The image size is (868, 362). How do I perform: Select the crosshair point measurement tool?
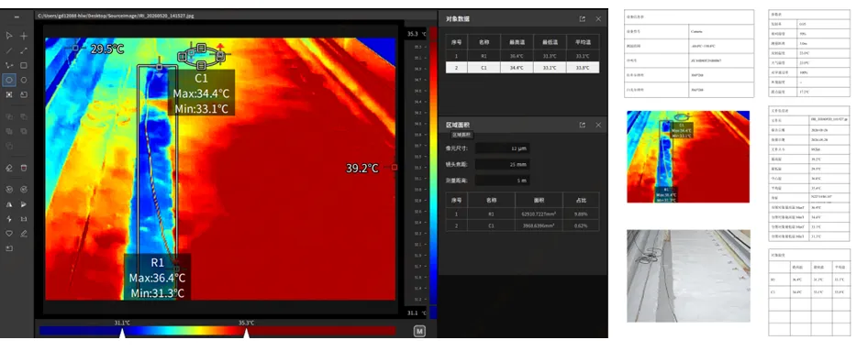(x=24, y=36)
